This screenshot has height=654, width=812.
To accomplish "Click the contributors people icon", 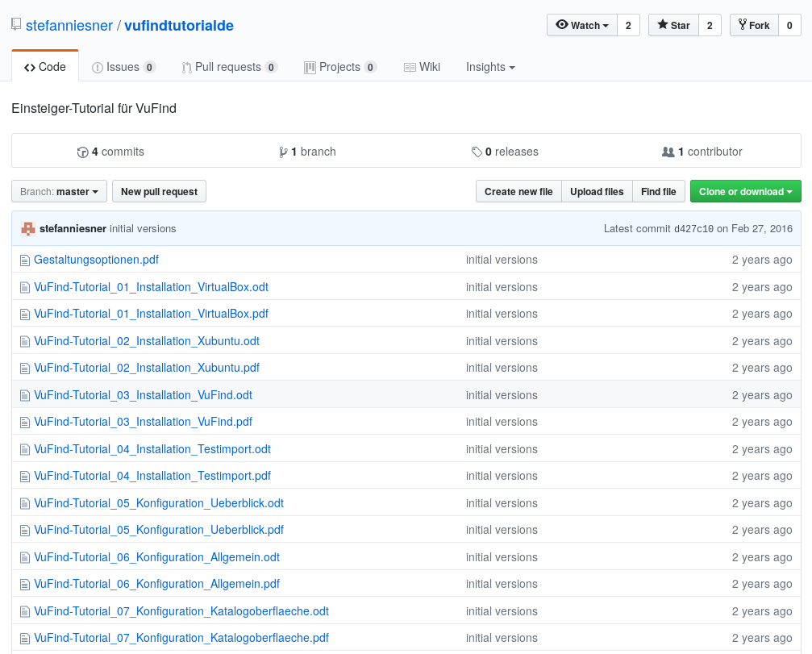I will pos(668,152).
